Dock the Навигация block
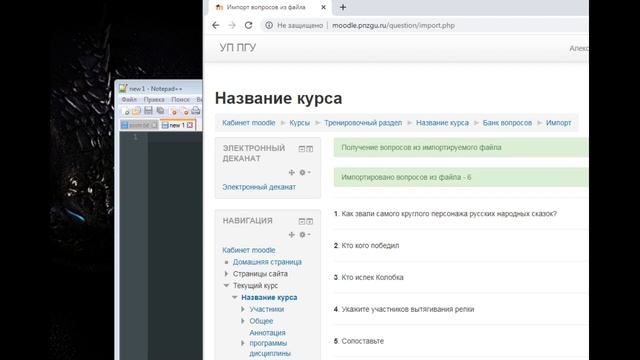 pos(310,221)
